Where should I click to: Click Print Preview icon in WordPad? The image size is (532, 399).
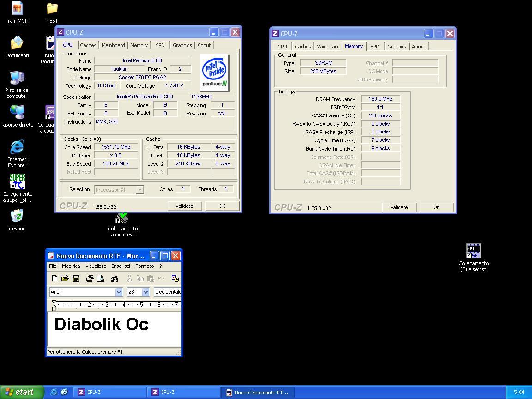(101, 278)
